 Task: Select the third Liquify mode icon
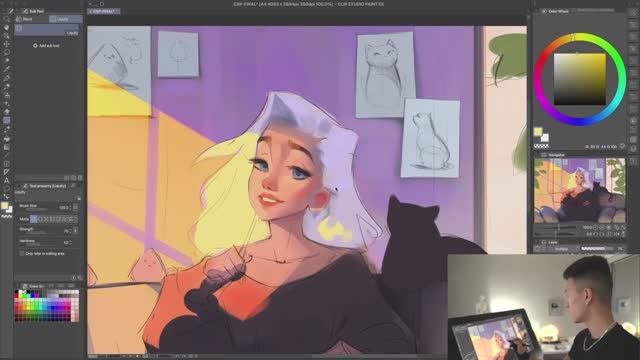click(46, 219)
